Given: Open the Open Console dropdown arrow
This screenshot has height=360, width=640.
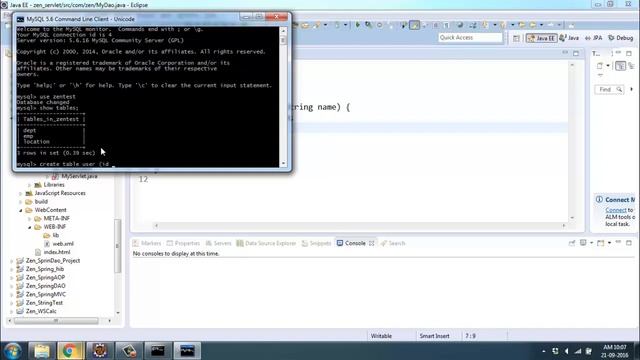Looking at the screenshot, I should tap(609, 243).
